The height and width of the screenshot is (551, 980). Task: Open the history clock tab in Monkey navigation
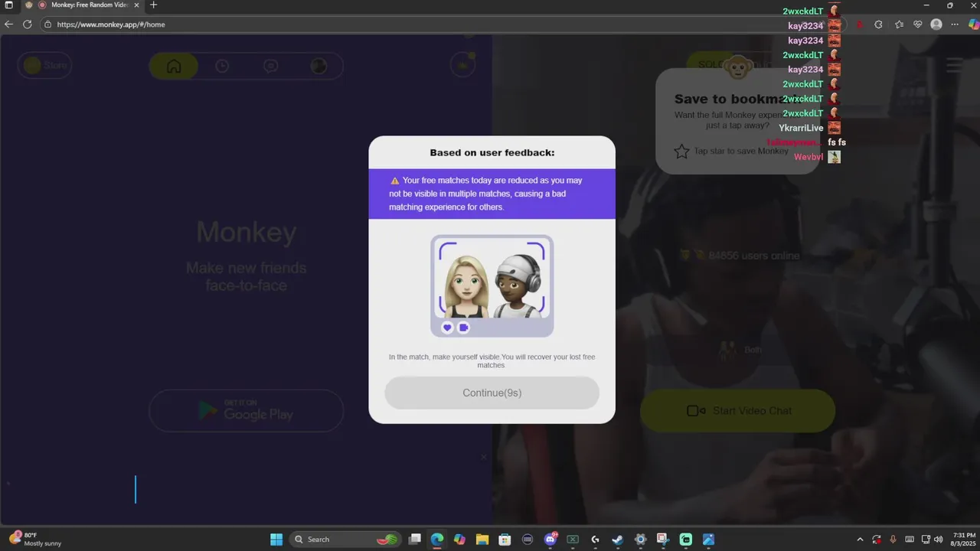coord(222,66)
